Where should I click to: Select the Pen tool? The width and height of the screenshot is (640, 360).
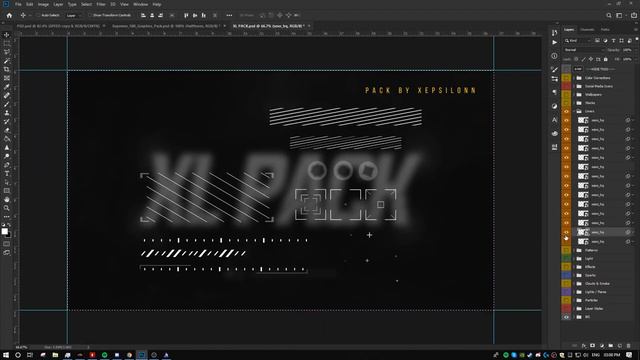[7, 165]
